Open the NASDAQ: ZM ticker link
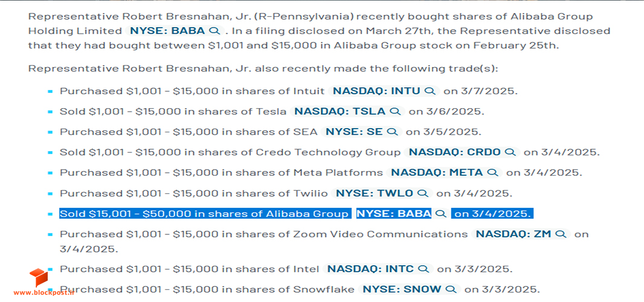Screen dimensions: 644x302 [x=514, y=234]
